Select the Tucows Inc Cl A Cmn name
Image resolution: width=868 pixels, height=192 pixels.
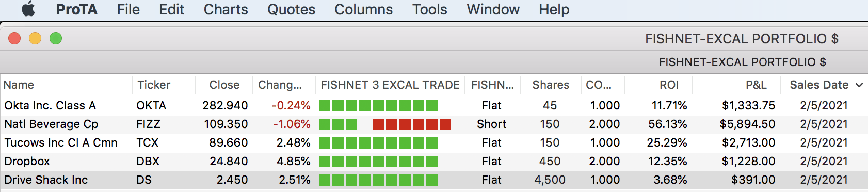pos(61,142)
